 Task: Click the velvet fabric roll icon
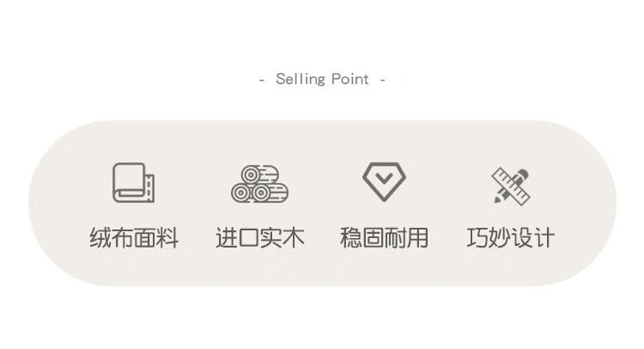click(x=133, y=182)
